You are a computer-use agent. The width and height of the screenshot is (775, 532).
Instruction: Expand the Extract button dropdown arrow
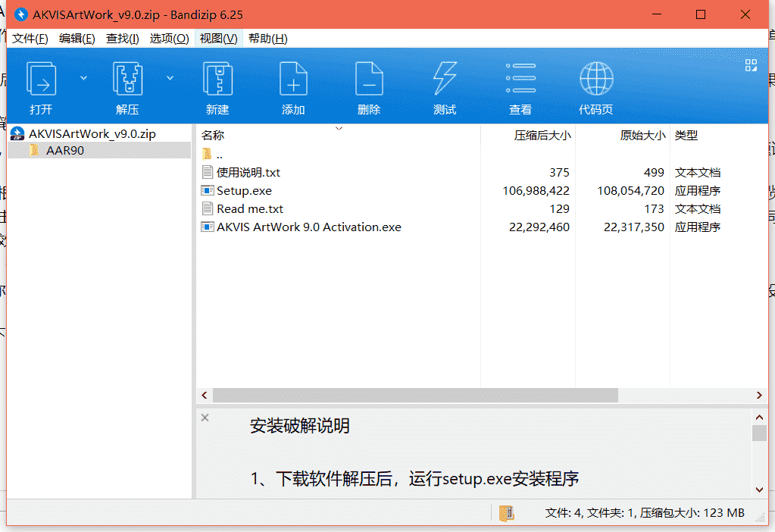click(x=170, y=78)
